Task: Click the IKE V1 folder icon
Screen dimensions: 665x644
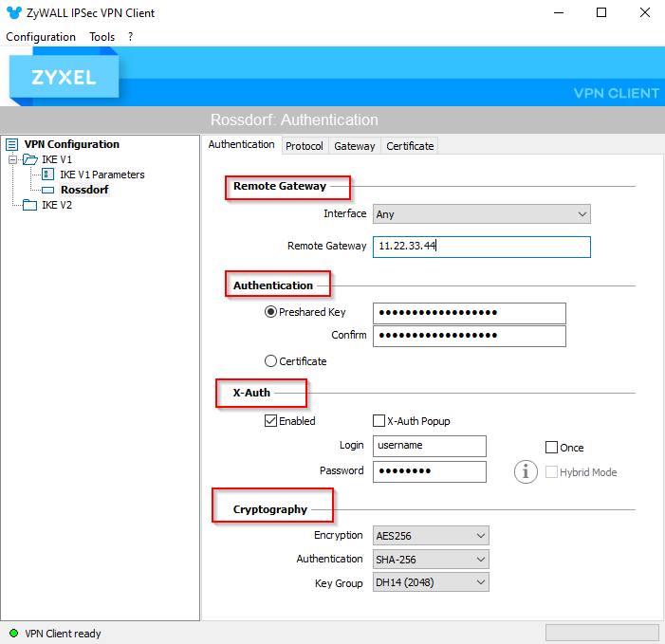Action: pyautogui.click(x=29, y=159)
